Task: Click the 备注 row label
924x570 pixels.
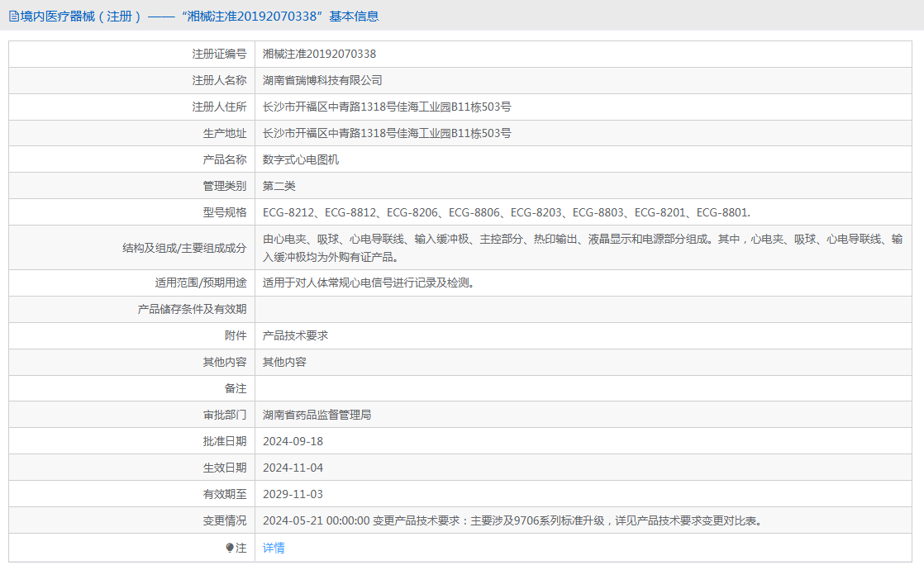Action: coord(236,389)
